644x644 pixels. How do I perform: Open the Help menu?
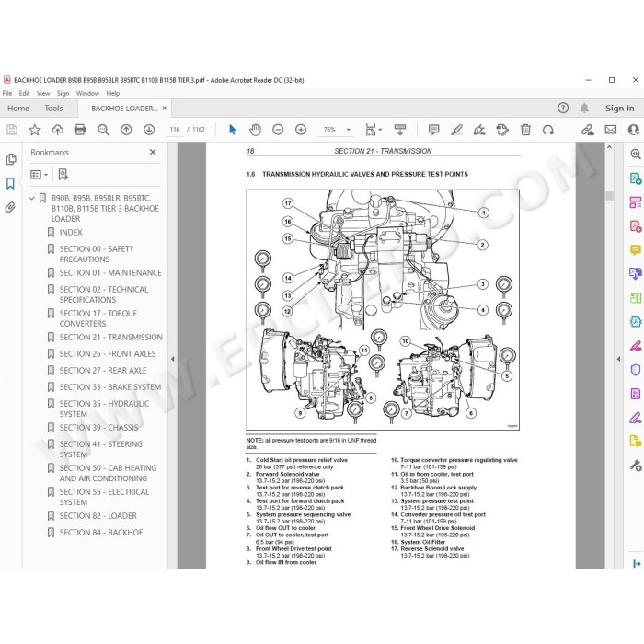113,93
